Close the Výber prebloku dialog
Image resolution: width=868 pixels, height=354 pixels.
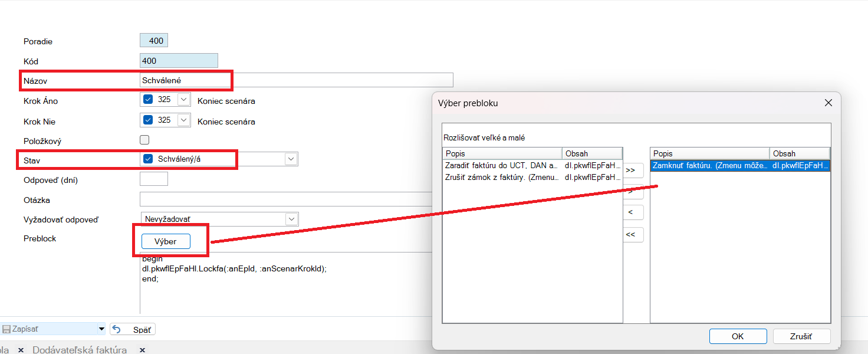point(828,103)
